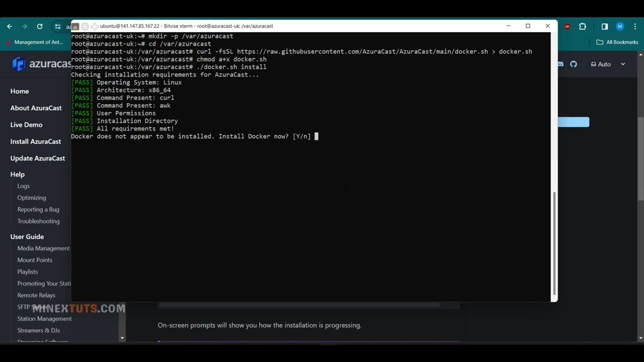
Task: Open the Logs help page
Action: point(23,186)
